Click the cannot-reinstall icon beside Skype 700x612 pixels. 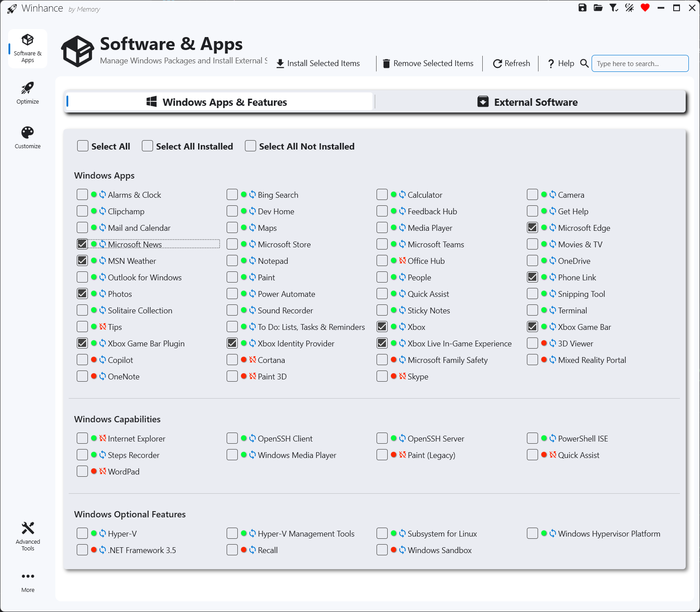pyautogui.click(x=402, y=376)
